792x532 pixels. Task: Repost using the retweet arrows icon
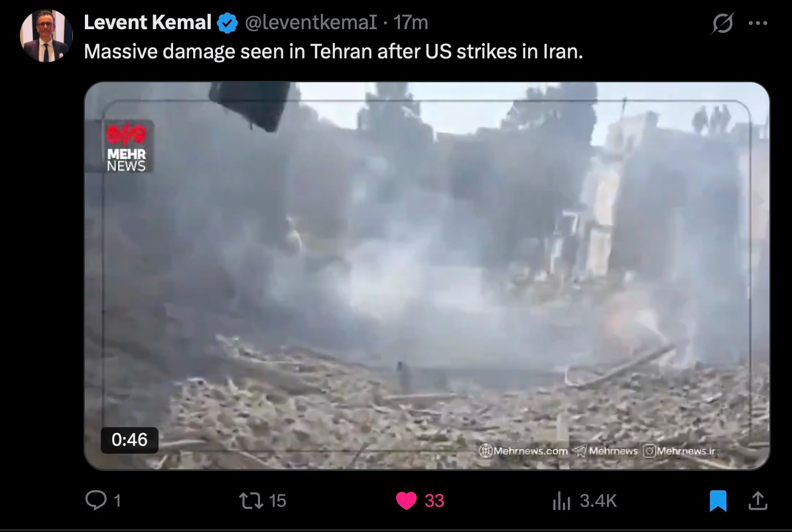pos(251,501)
